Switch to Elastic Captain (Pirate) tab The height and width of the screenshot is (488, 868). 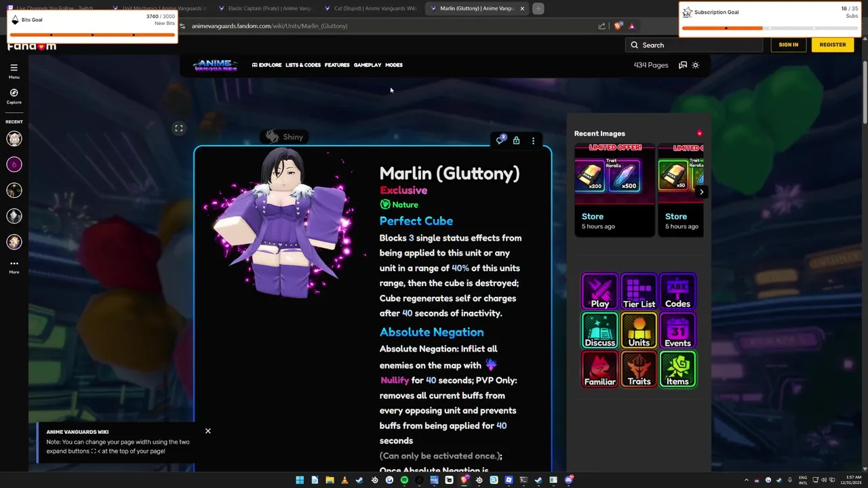[267, 8]
